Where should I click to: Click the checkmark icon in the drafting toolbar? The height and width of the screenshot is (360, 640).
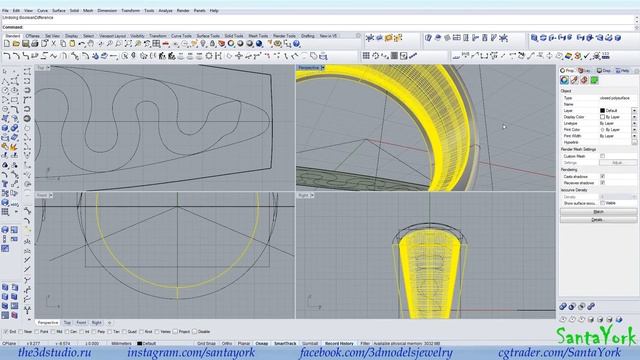point(587,56)
